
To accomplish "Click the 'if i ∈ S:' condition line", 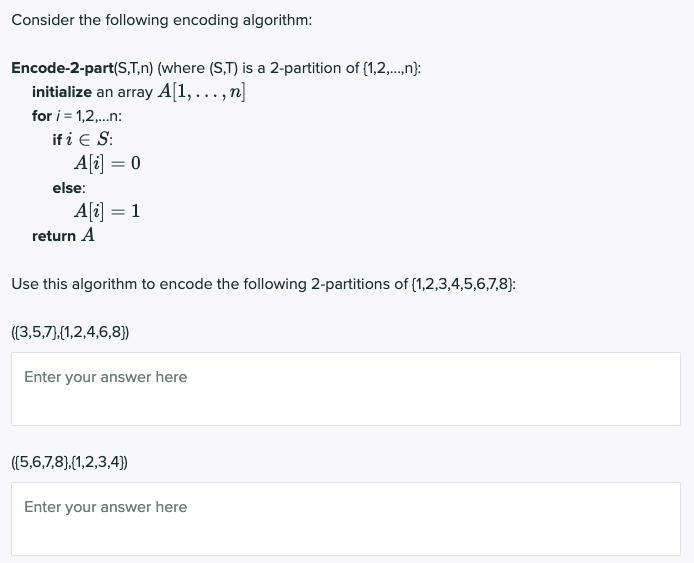I will click(83, 139).
